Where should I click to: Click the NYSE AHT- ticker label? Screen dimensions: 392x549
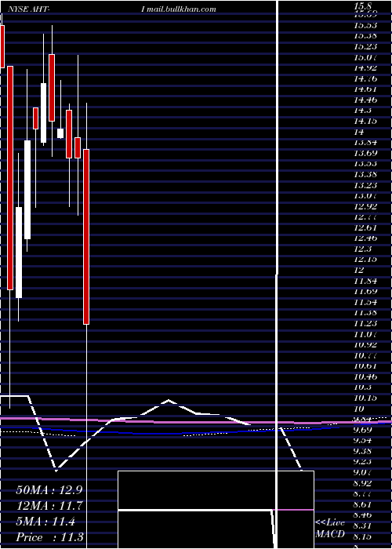click(x=28, y=9)
